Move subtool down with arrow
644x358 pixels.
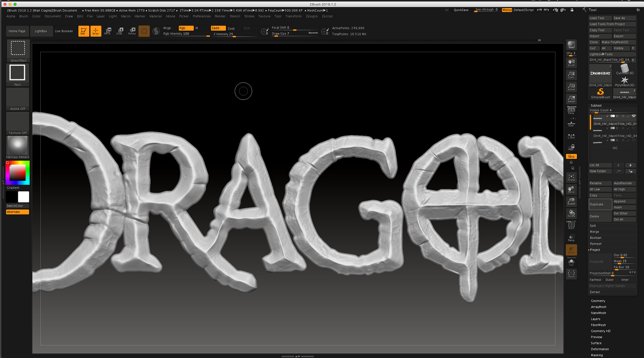630,165
